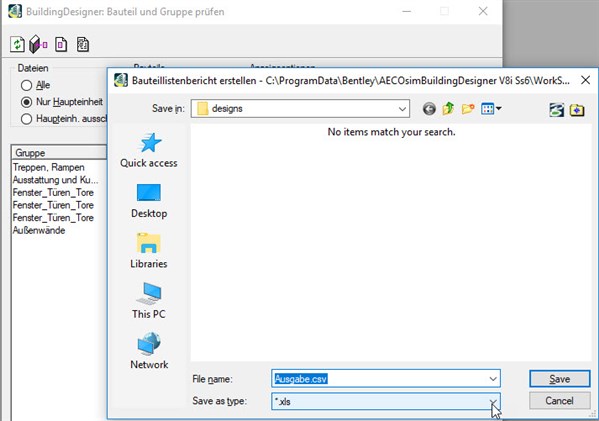
Task: Click the Save button
Action: 560,379
